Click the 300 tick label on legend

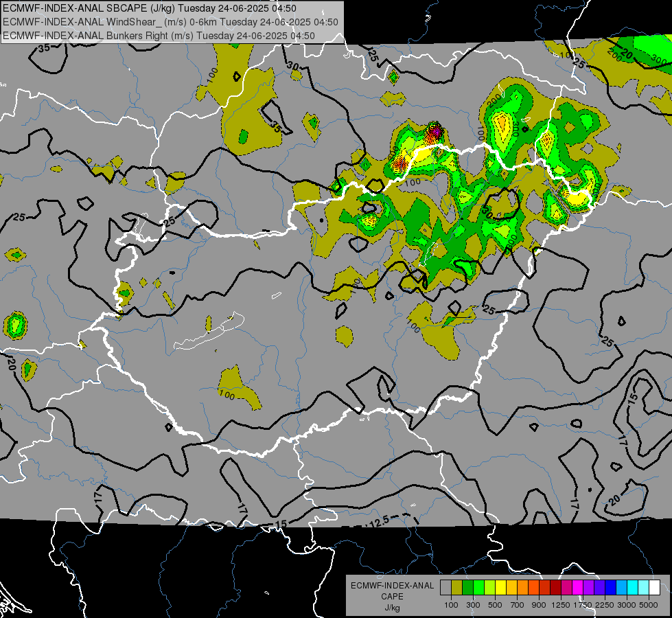click(x=473, y=605)
